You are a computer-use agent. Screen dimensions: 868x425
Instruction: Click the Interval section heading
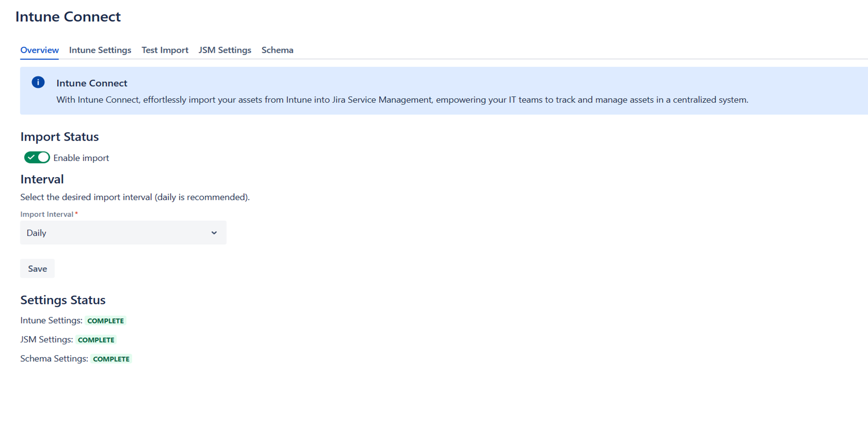42,179
